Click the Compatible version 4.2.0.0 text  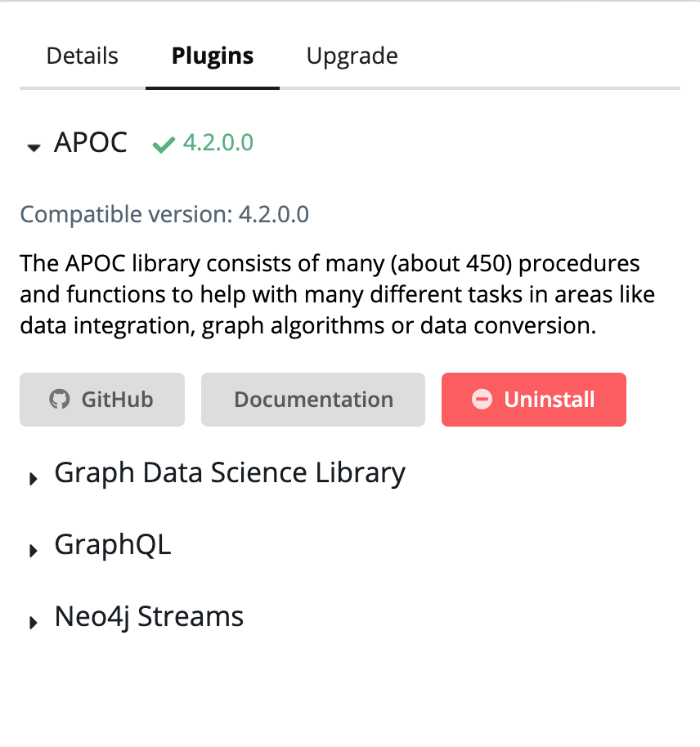164,214
